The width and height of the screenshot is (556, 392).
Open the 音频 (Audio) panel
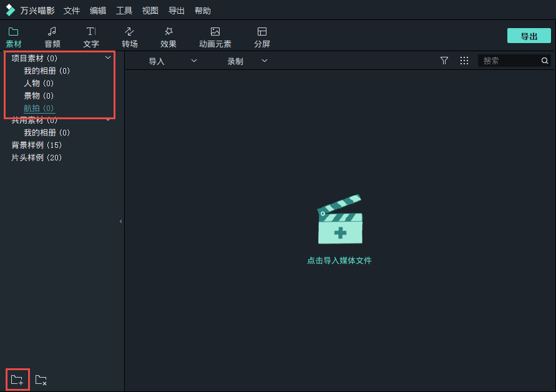52,37
